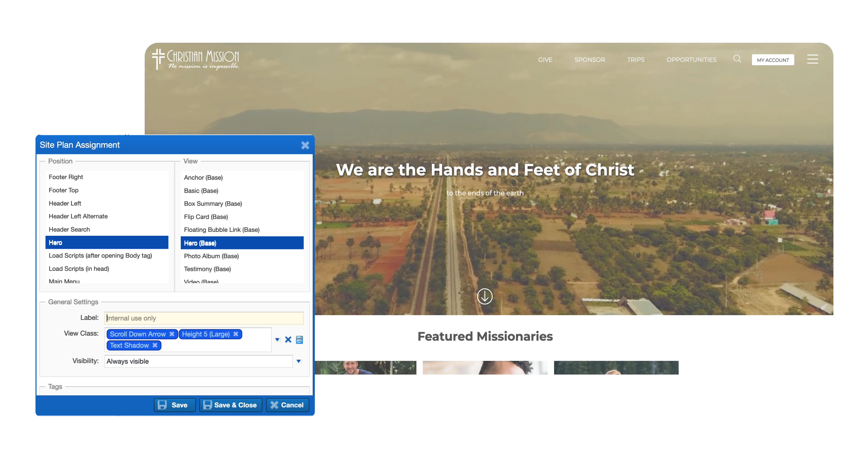Image resolution: width=868 pixels, height=460 pixels.
Task: Open the hamburger menu icon
Action: tap(812, 59)
